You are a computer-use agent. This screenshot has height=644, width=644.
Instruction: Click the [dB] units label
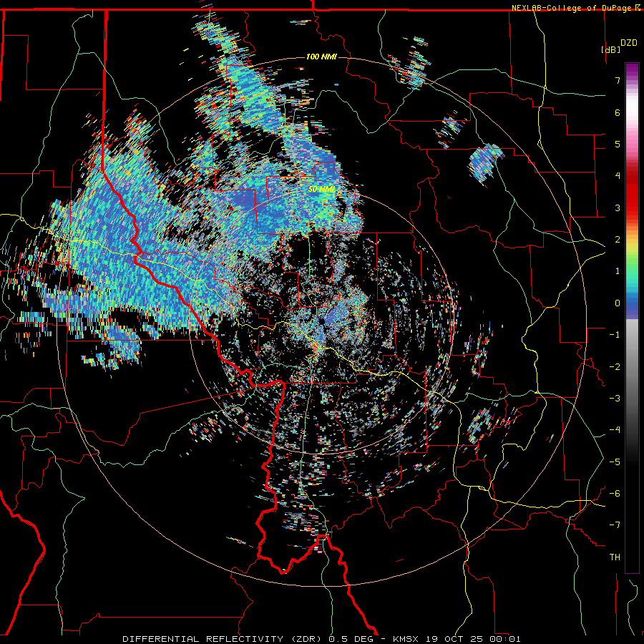pyautogui.click(x=610, y=49)
